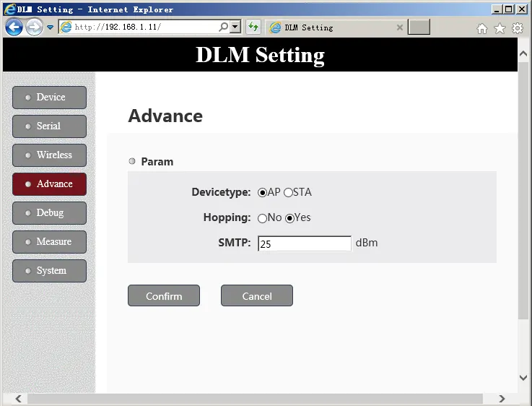Click the browser Back arrow button
The width and height of the screenshot is (532, 406).
[x=14, y=27]
